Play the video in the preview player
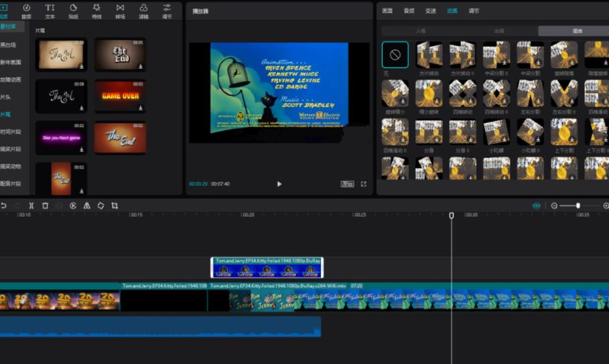609x364 pixels. [279, 184]
